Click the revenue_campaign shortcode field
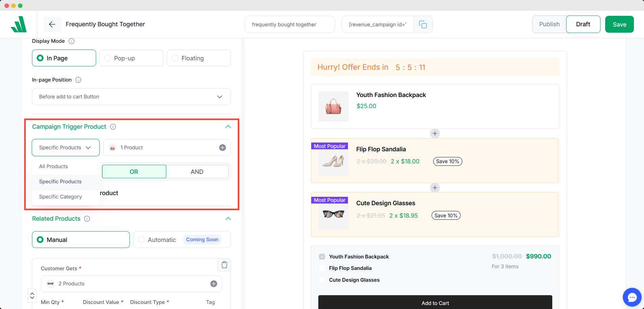 tap(378, 24)
